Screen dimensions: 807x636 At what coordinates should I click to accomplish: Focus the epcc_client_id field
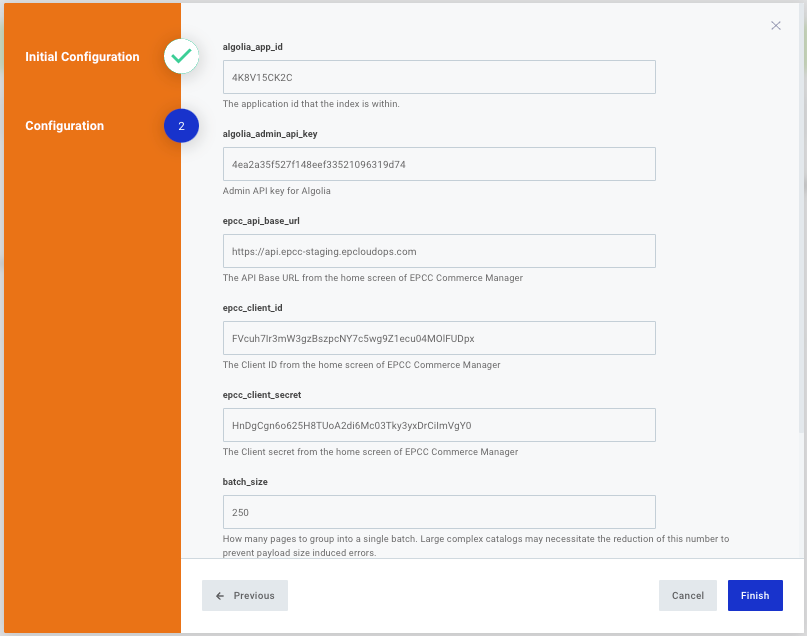pyautogui.click(x=438, y=338)
